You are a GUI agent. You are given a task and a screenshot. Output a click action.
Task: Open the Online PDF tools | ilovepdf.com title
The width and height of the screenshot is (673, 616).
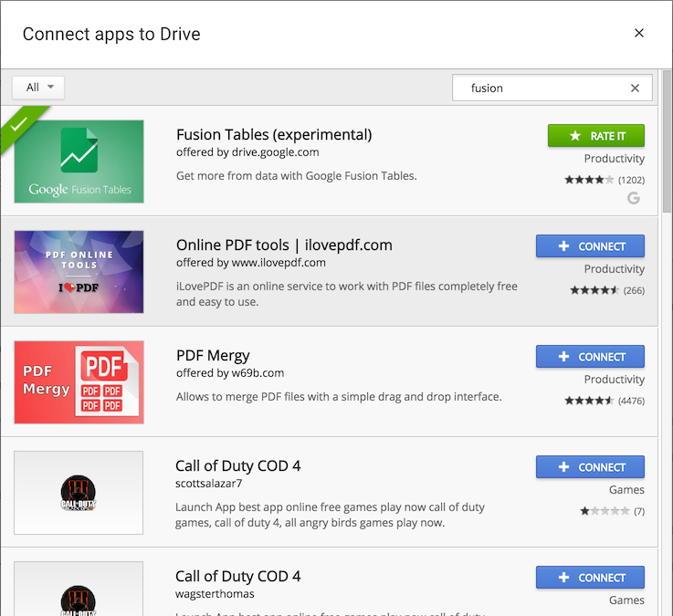point(284,245)
